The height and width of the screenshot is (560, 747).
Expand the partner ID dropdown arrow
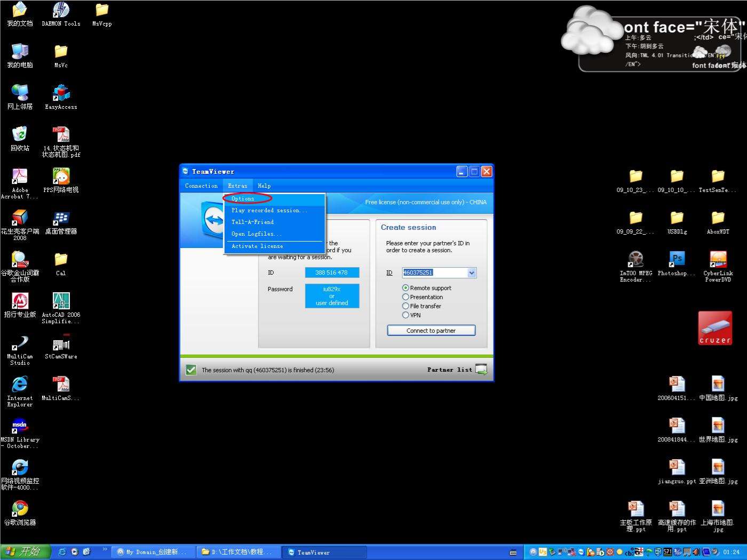[472, 273]
